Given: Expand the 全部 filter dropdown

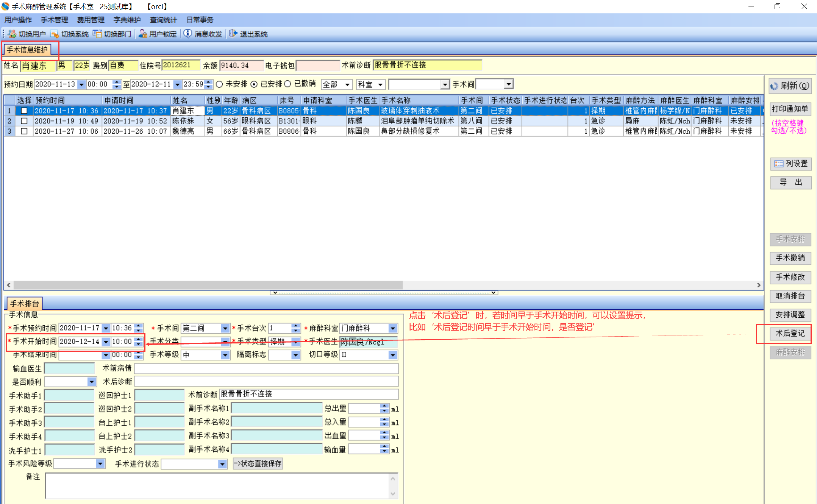Looking at the screenshot, I should point(347,84).
